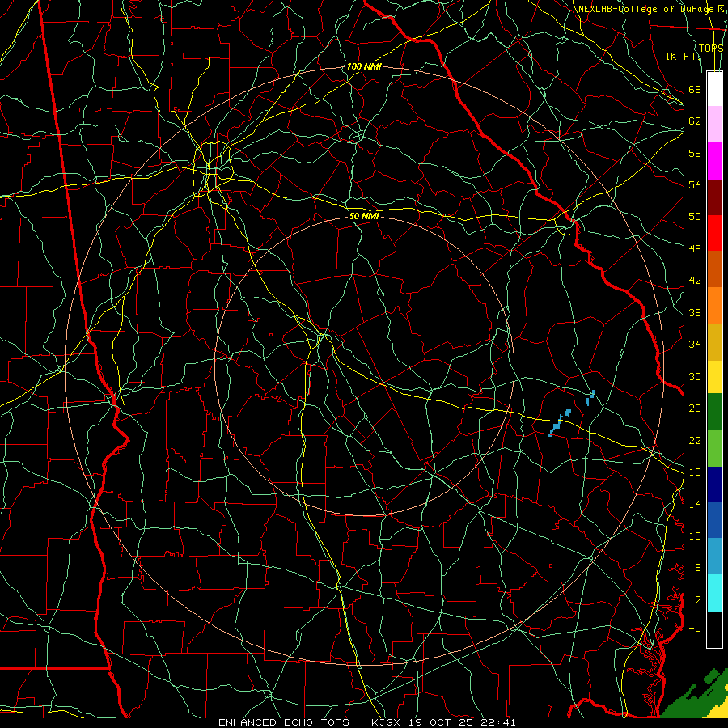Image resolution: width=728 pixels, height=728 pixels.
Task: Select the magenta legend swatch
Action: [714, 161]
